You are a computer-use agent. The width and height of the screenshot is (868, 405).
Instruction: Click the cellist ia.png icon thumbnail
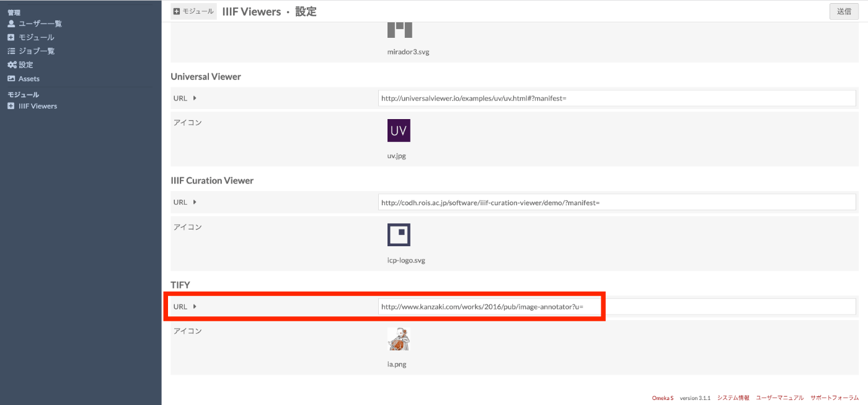coord(399,339)
